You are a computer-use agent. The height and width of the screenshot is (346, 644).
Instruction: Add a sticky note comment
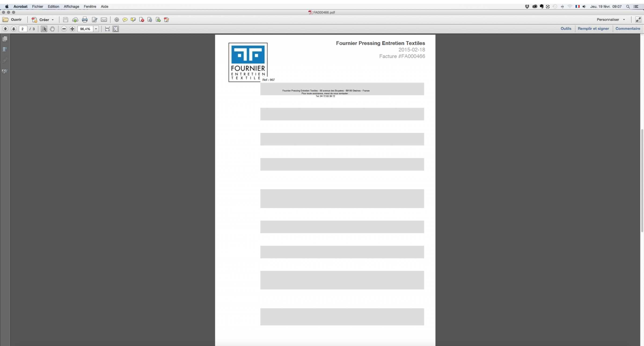[x=125, y=20]
